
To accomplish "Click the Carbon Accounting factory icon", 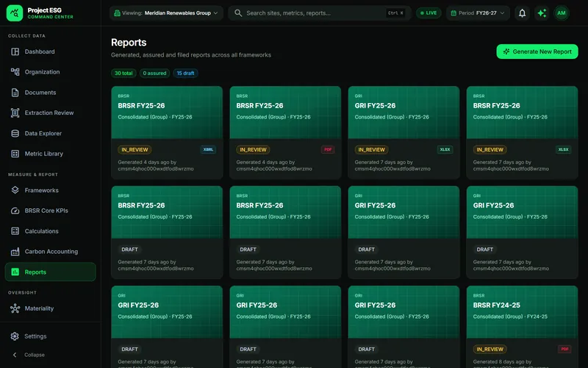I will click(x=15, y=252).
